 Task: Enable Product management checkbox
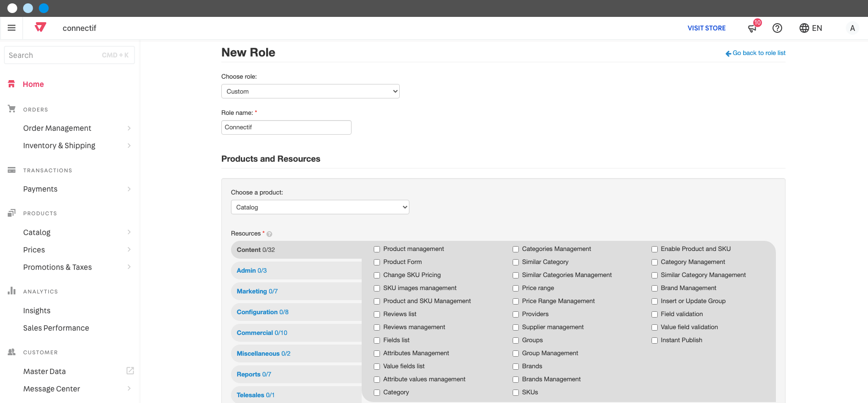click(377, 250)
